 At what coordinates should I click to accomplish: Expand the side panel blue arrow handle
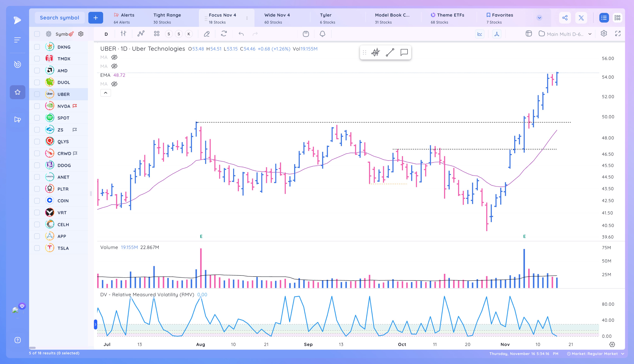click(95, 325)
